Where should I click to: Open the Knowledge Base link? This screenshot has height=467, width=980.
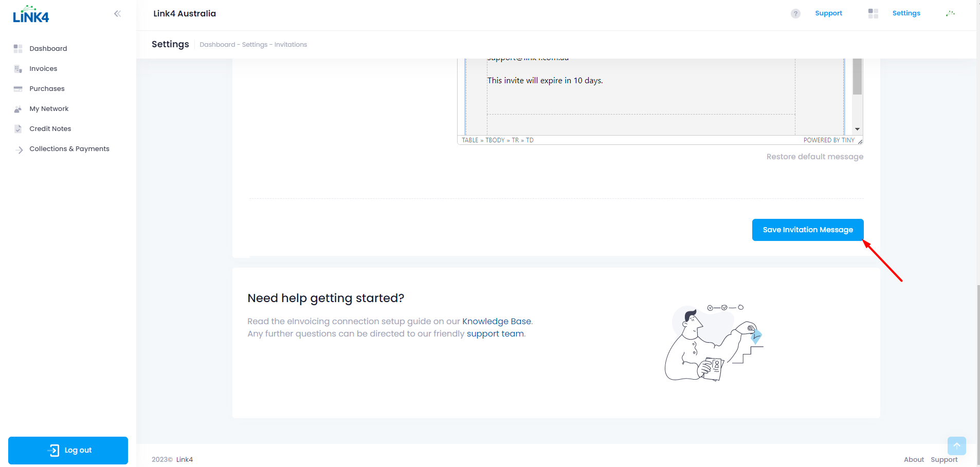pos(496,322)
